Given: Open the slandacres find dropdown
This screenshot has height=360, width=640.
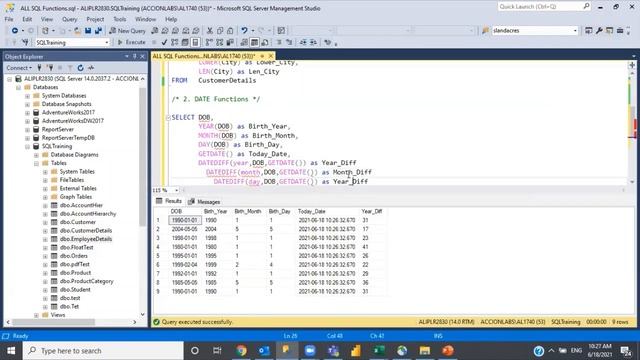Looking at the screenshot, I should (x=575, y=31).
